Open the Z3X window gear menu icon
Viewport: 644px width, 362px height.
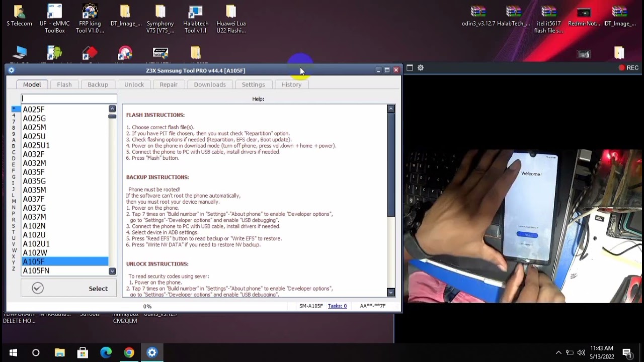point(11,70)
